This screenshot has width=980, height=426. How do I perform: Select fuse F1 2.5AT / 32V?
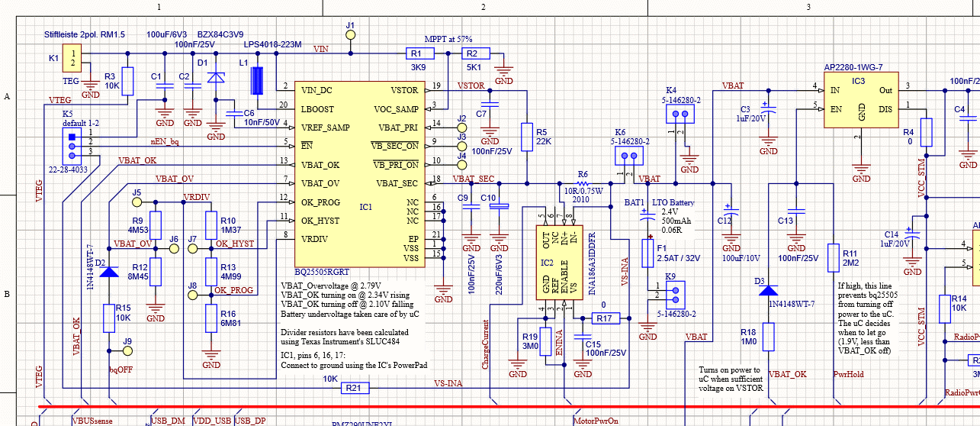649,253
